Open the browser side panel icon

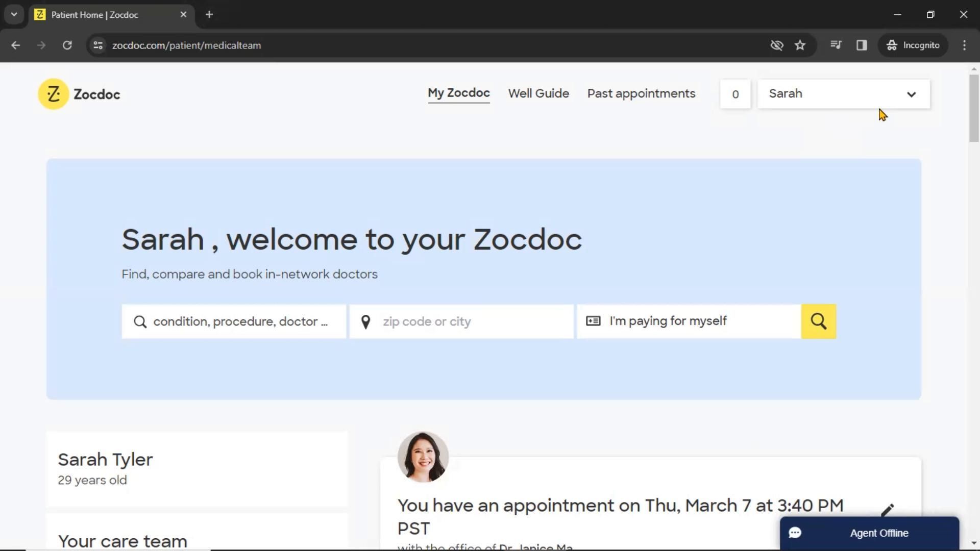(x=862, y=45)
